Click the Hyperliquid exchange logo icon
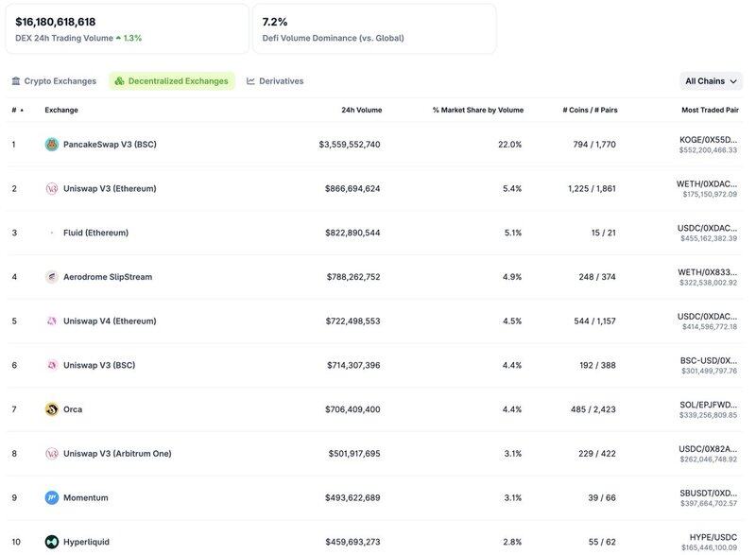 pyautogui.click(x=52, y=542)
